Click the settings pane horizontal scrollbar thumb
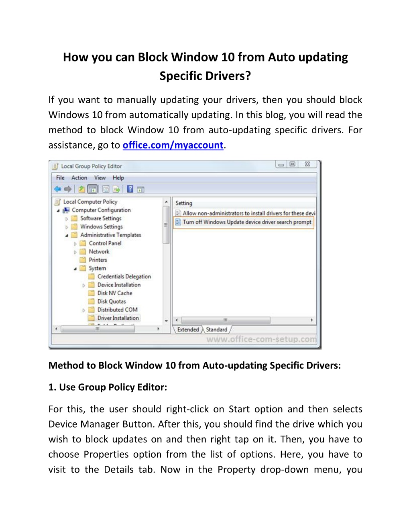This screenshot has height=532, width=411. (x=226, y=320)
